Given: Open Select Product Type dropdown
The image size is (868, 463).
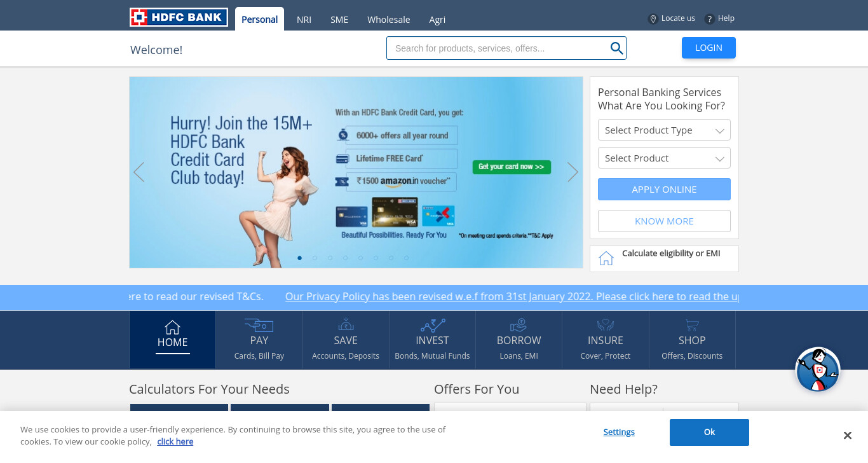Looking at the screenshot, I should (664, 130).
